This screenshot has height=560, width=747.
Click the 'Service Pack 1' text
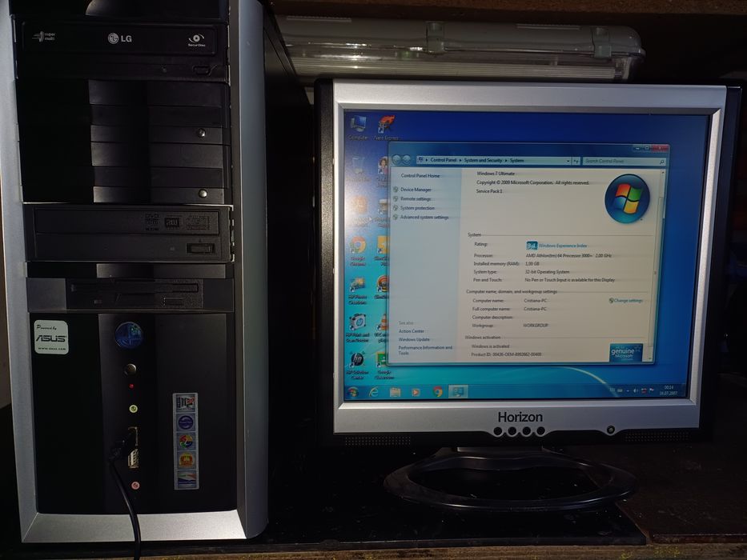489,191
